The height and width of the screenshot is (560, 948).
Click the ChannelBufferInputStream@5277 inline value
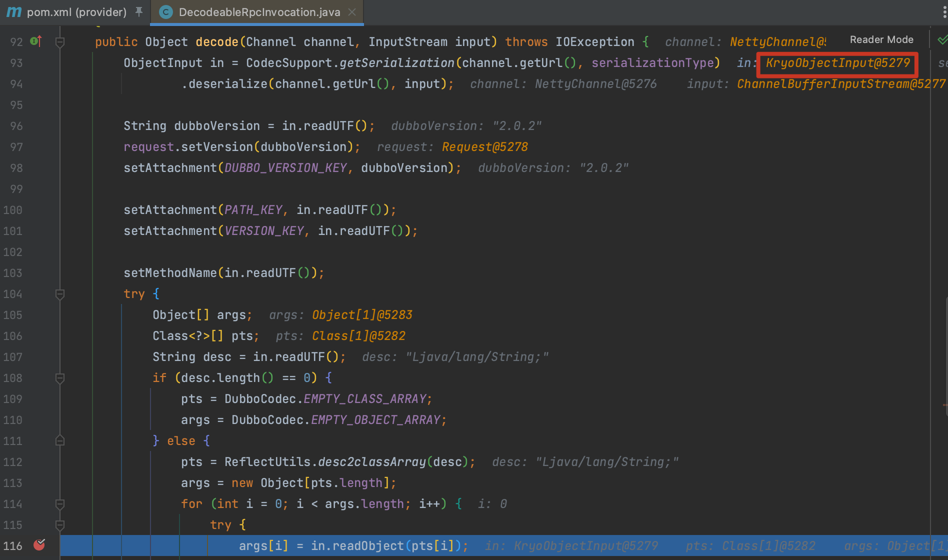pyautogui.click(x=841, y=84)
